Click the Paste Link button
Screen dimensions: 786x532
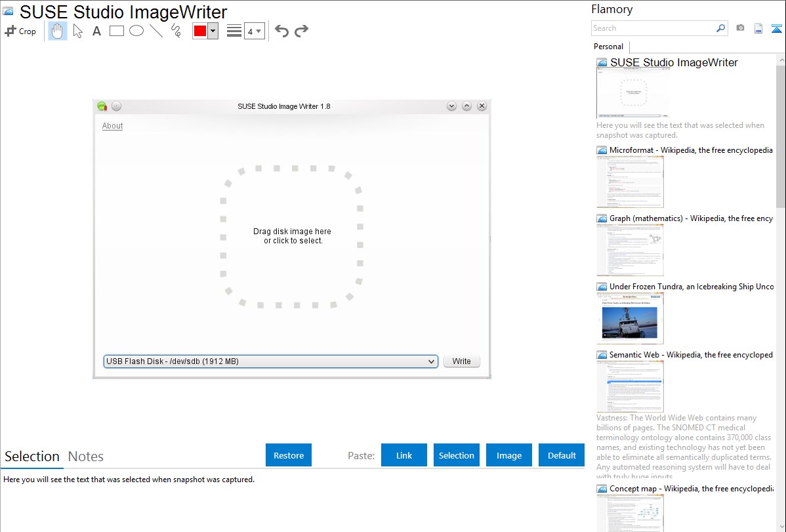click(x=404, y=455)
